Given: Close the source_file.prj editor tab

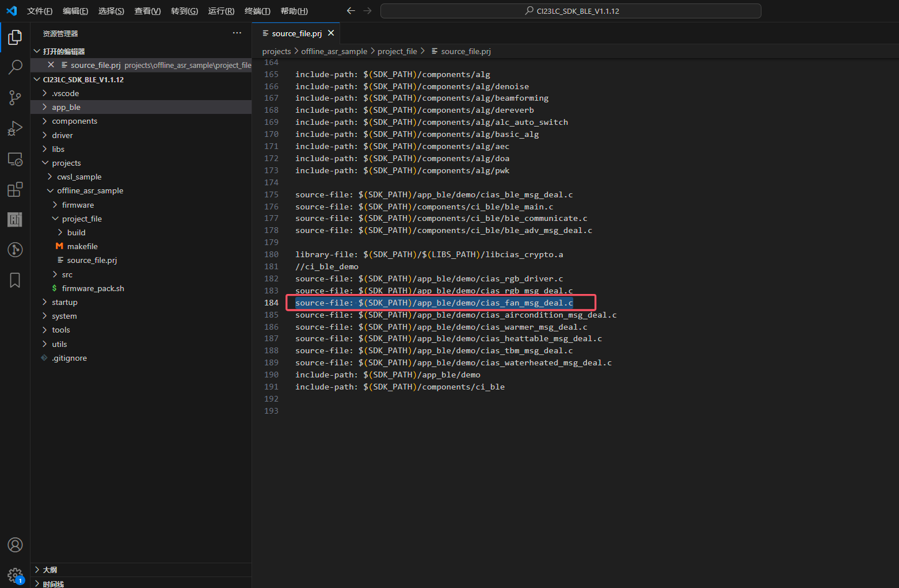Looking at the screenshot, I should point(331,33).
